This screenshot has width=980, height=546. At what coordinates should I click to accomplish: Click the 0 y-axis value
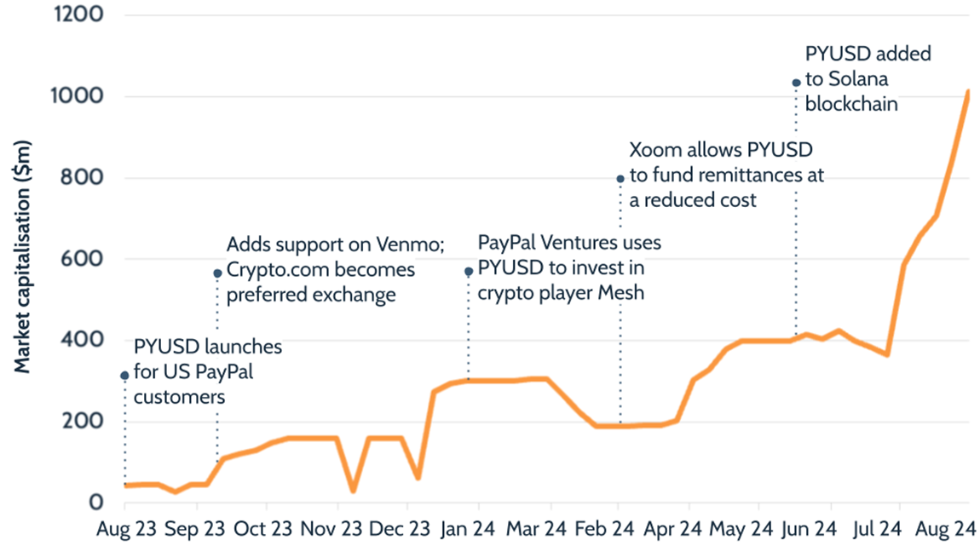click(x=96, y=503)
